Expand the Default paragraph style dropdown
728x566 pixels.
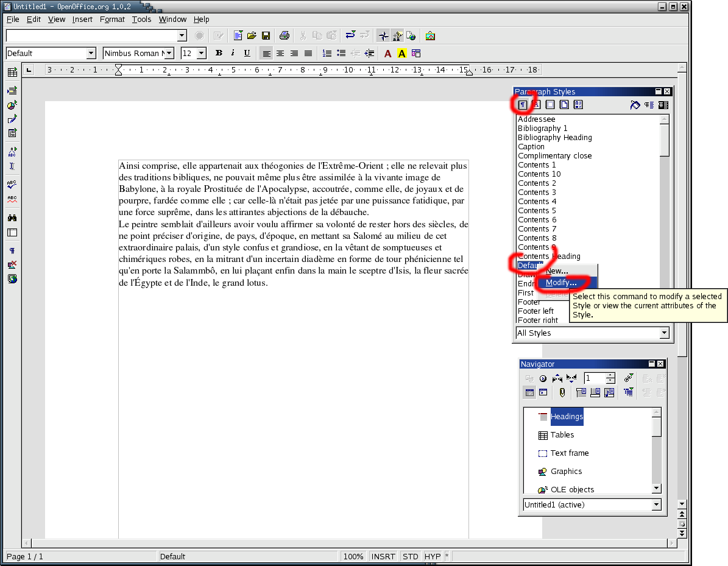click(x=91, y=54)
